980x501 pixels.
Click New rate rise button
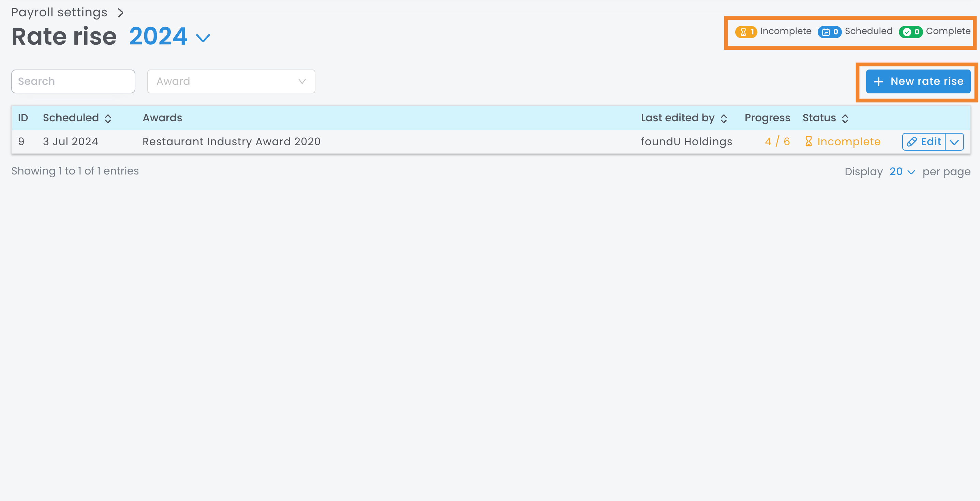[x=918, y=81]
